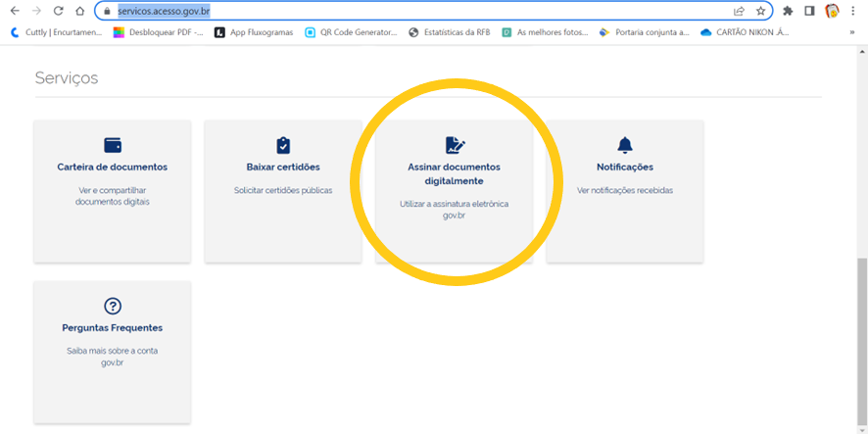Open the Chrome three-dot menu
868x434 pixels.
pos(854,11)
